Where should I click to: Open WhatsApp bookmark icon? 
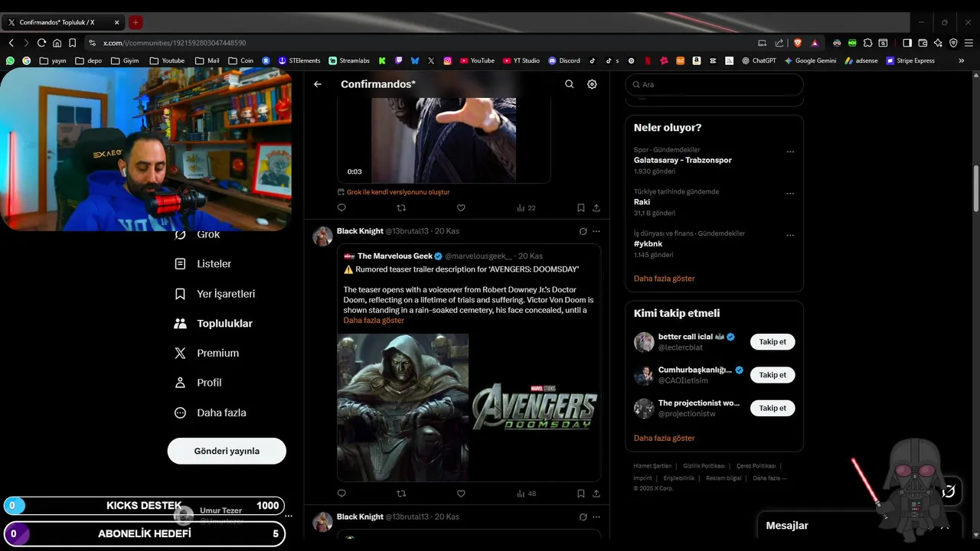tap(10, 60)
